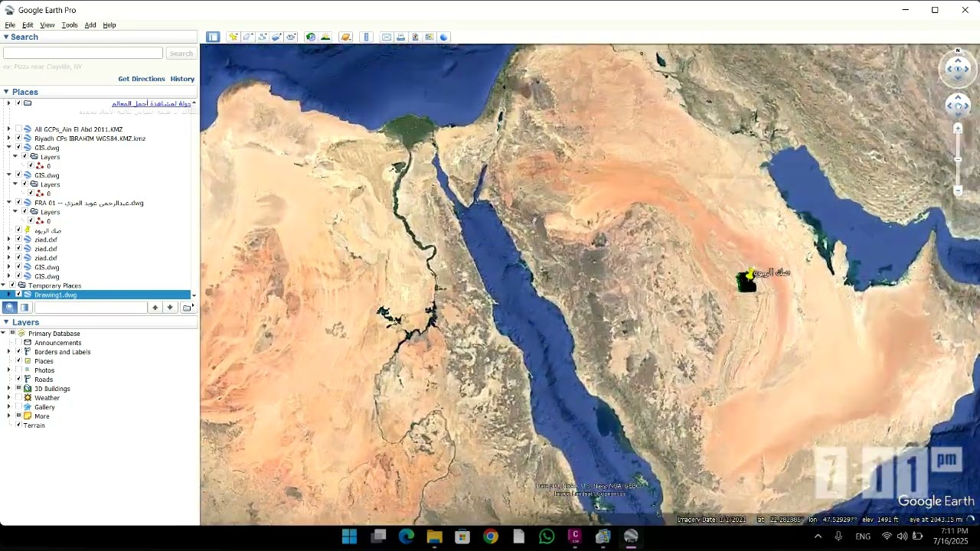
Task: Enable the Weather layer checkbox
Action: coord(18,398)
